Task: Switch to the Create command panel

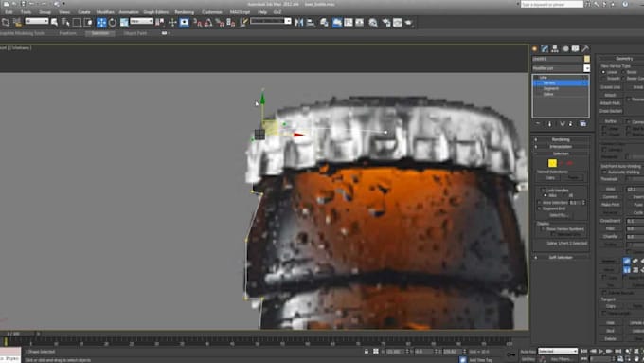Action: [535, 49]
